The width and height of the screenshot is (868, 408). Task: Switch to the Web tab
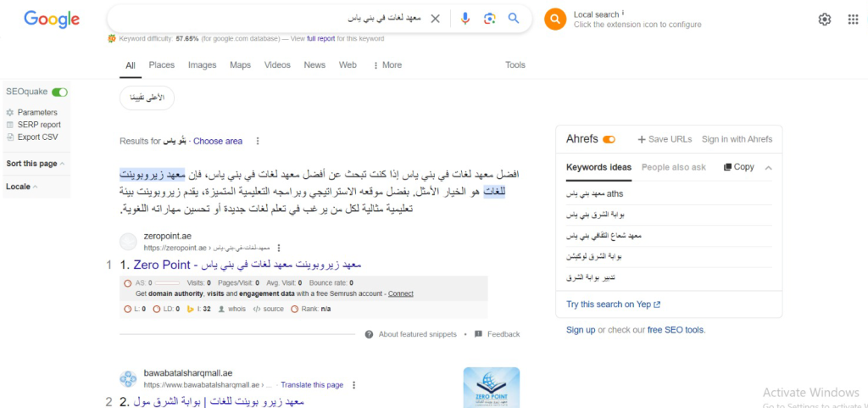click(348, 64)
